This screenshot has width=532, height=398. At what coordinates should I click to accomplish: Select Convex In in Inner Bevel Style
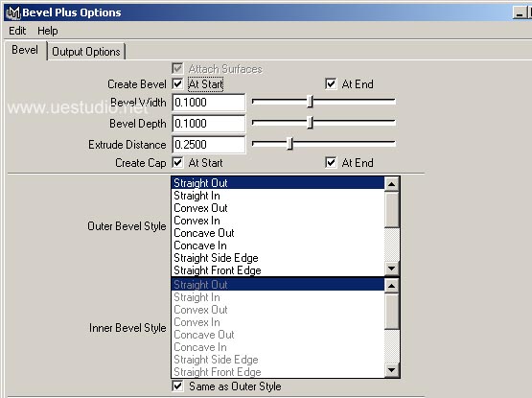coord(278,322)
